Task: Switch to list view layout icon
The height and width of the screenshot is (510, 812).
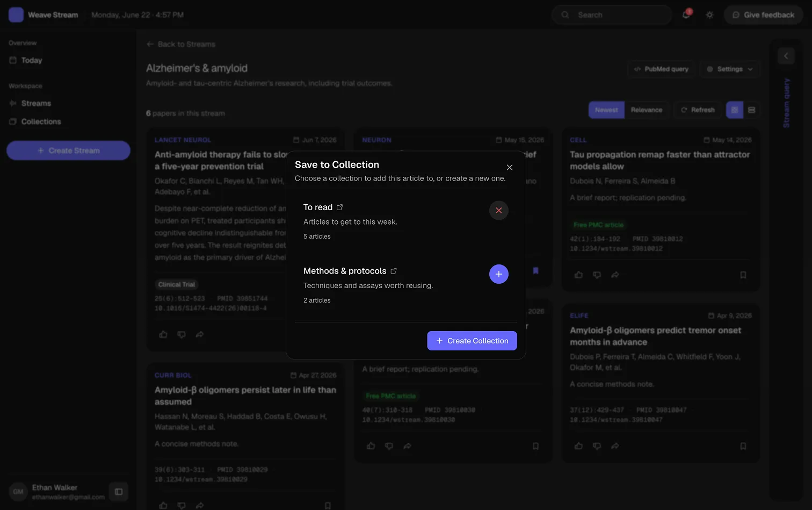Action: coord(751,110)
